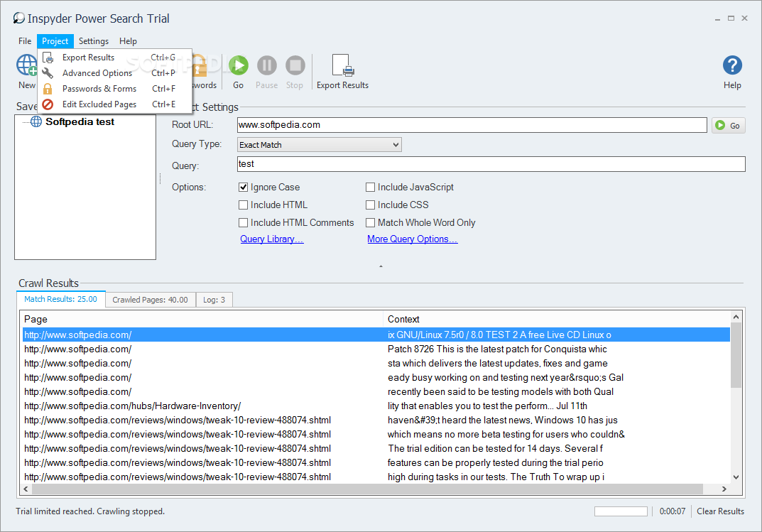The height and width of the screenshot is (532, 762).
Task: Choose Export Results from Project menu
Action: (114, 58)
